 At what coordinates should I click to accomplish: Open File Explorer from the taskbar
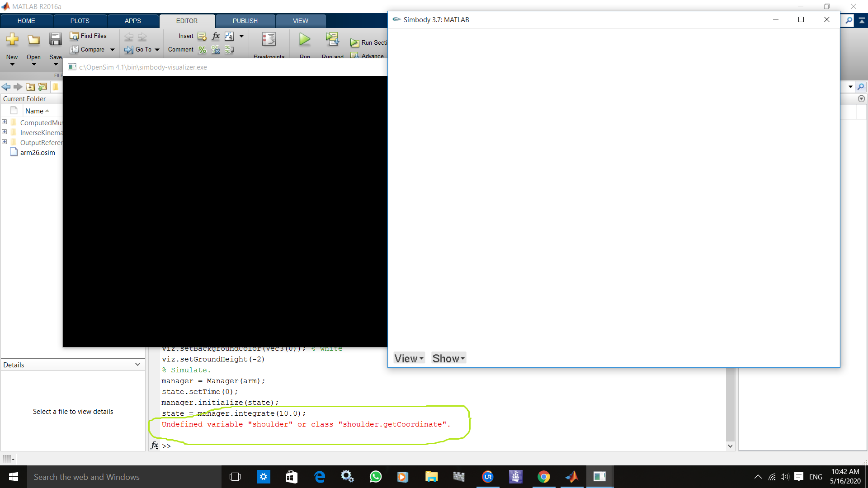coord(432,477)
